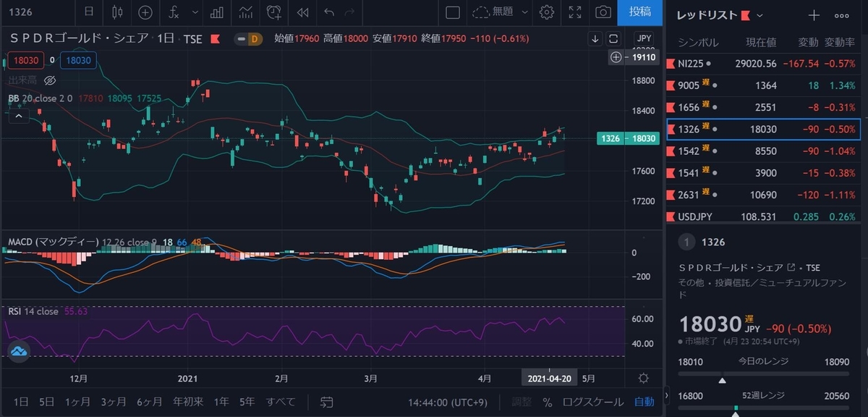Click the 今日のレンジ range slider marker
Image resolution: width=868 pixels, height=417 pixels.
[x=721, y=379]
